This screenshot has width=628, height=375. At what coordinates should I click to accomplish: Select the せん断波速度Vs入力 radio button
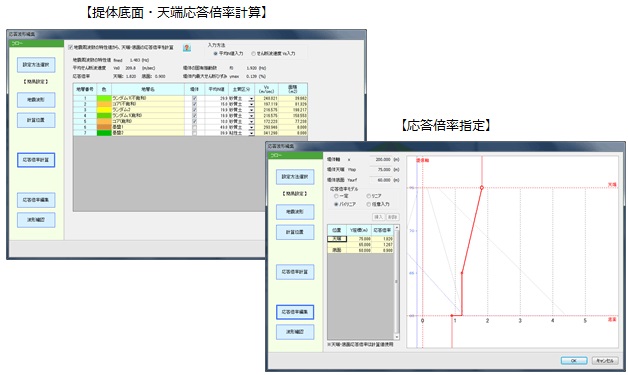point(254,53)
